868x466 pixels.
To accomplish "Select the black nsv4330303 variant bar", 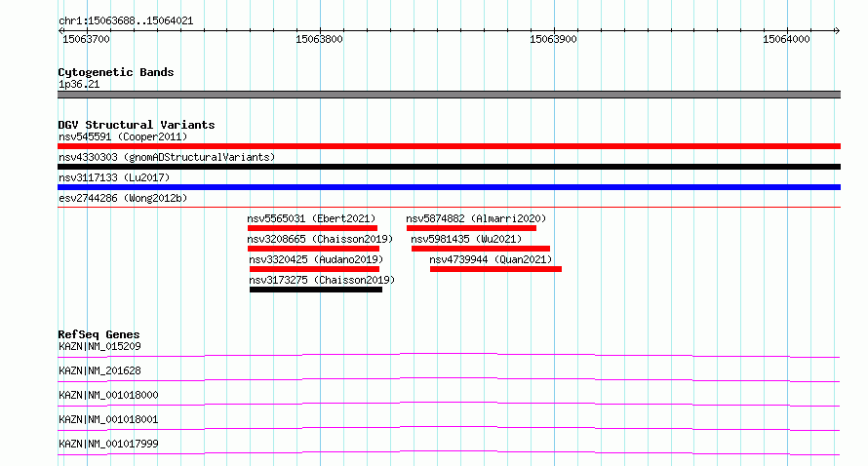I will tap(449, 167).
